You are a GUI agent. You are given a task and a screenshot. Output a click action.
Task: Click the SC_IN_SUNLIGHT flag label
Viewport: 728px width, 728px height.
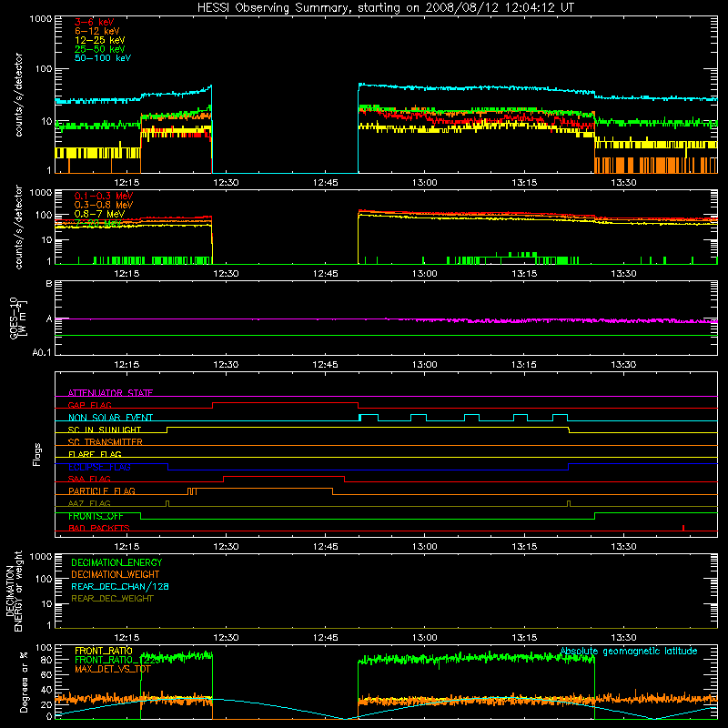click(x=105, y=430)
